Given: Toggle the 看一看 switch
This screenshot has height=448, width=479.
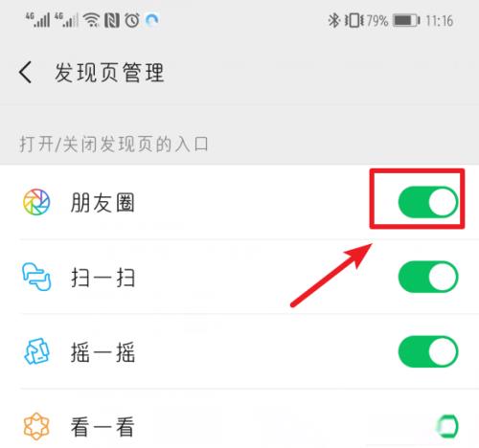Looking at the screenshot, I should 446,426.
